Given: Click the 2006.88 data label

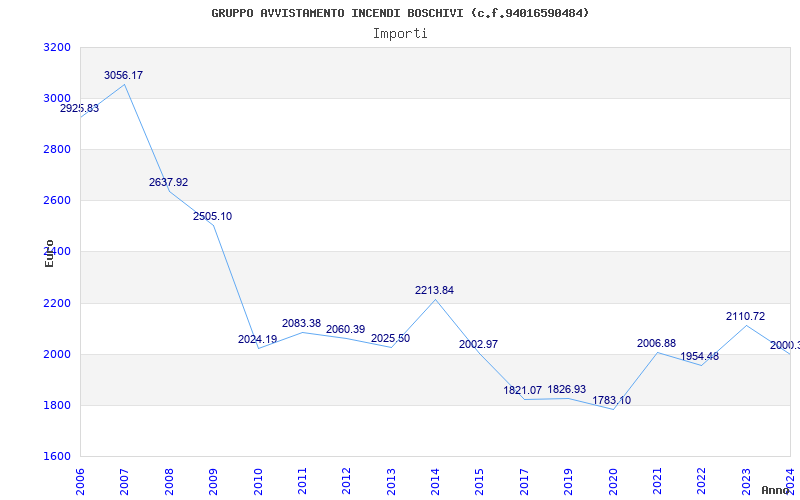Looking at the screenshot, I should [656, 344].
